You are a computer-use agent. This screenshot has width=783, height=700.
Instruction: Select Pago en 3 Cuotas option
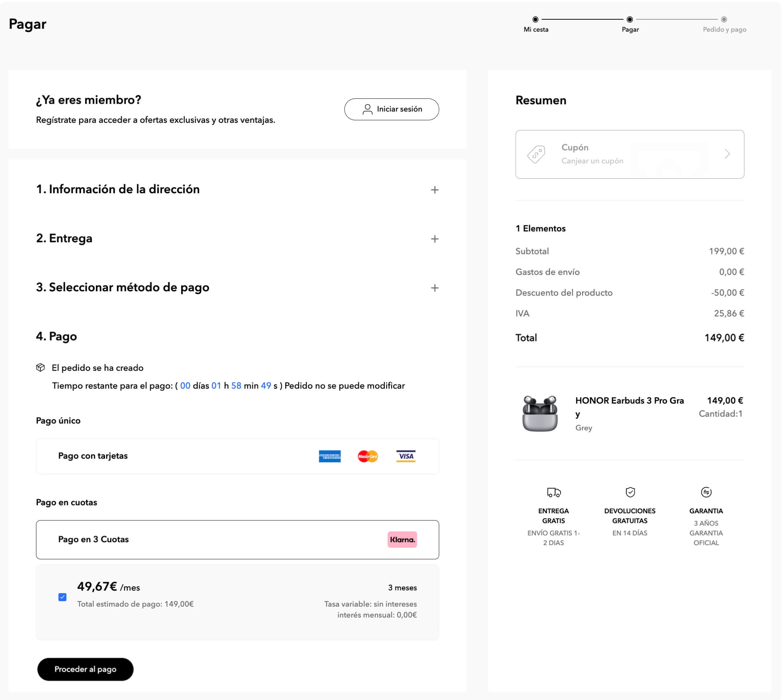coord(93,539)
